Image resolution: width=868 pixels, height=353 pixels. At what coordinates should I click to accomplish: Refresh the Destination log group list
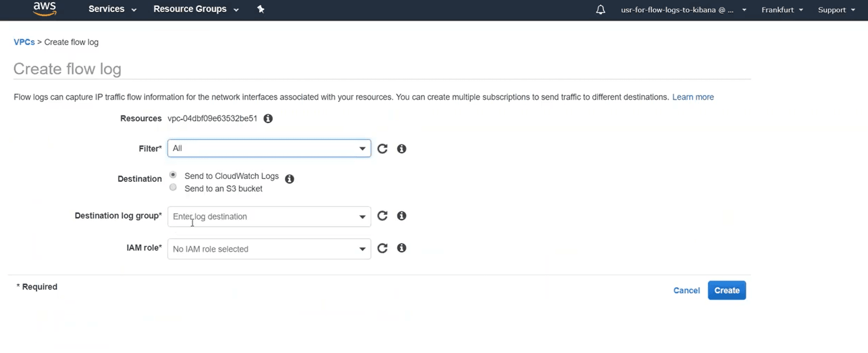[x=382, y=216]
